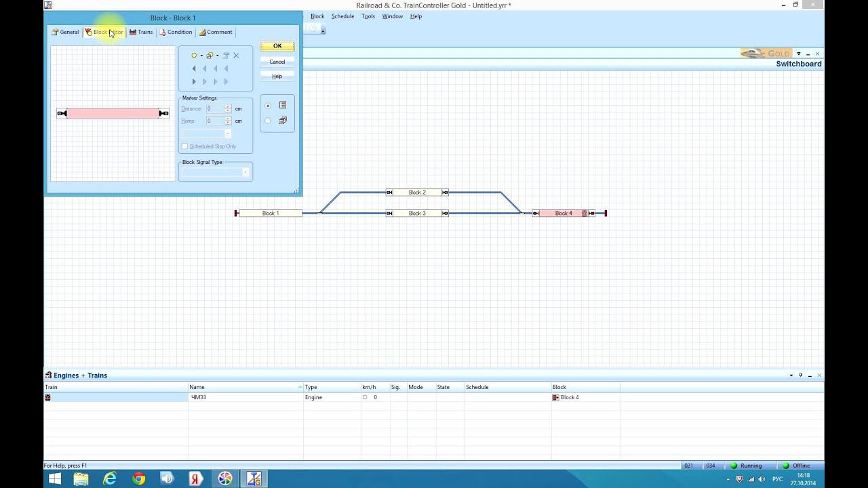Click the fourth right-pointing arrow

(226, 81)
